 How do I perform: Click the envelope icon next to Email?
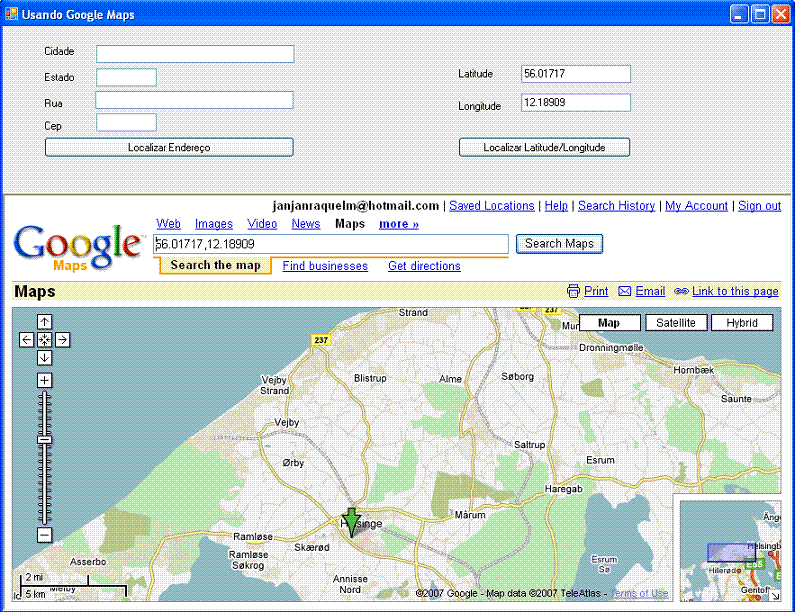[x=625, y=291]
